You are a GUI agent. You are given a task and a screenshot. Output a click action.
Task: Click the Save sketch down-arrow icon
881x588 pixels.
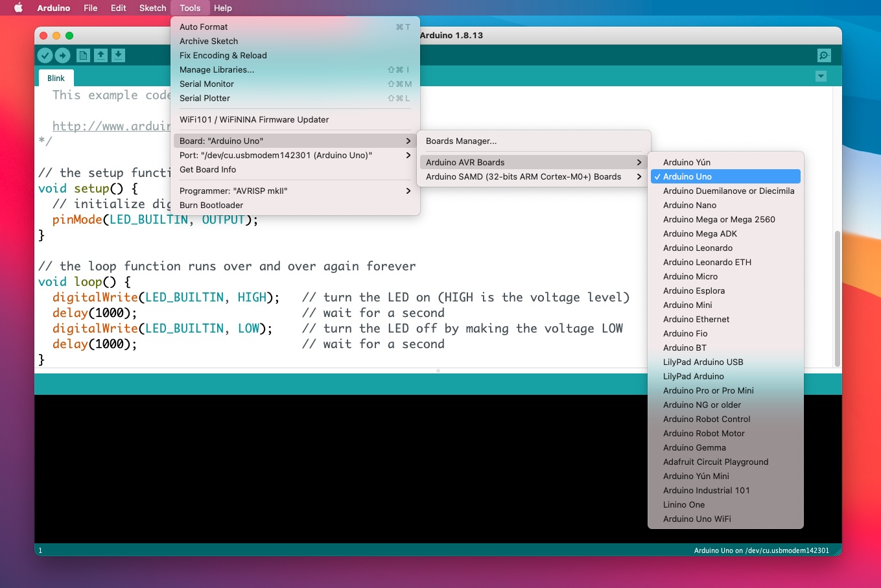point(118,56)
